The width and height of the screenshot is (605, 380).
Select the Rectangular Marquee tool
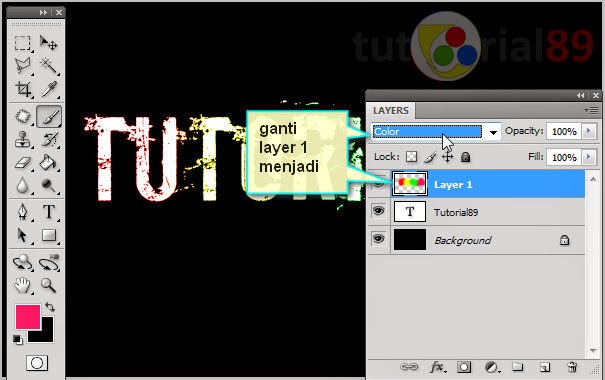tap(22, 43)
